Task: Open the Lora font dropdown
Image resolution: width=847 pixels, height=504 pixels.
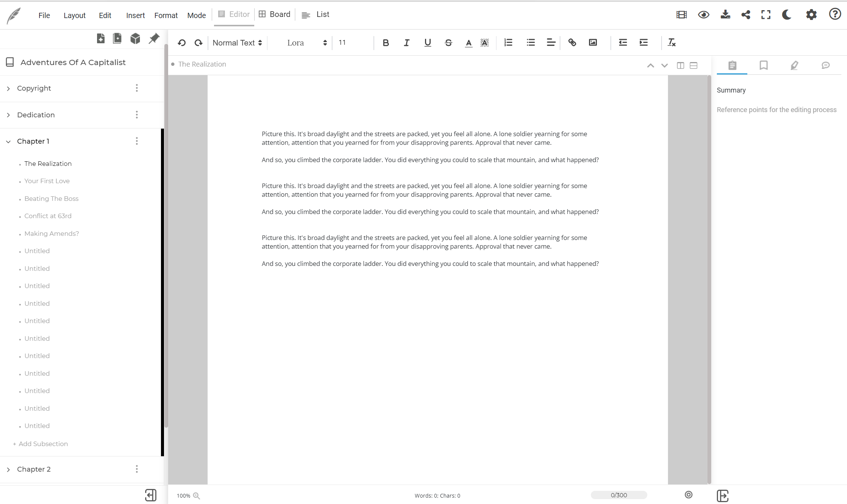Action: pyautogui.click(x=307, y=43)
